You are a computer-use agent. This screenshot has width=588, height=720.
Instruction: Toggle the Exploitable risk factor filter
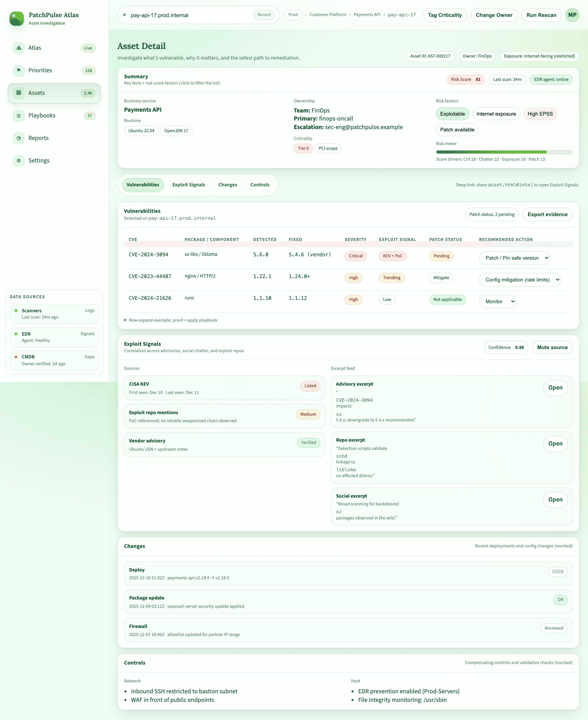point(452,114)
